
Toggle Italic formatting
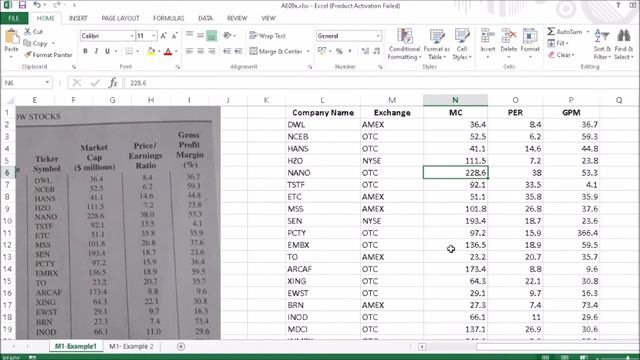(96, 51)
